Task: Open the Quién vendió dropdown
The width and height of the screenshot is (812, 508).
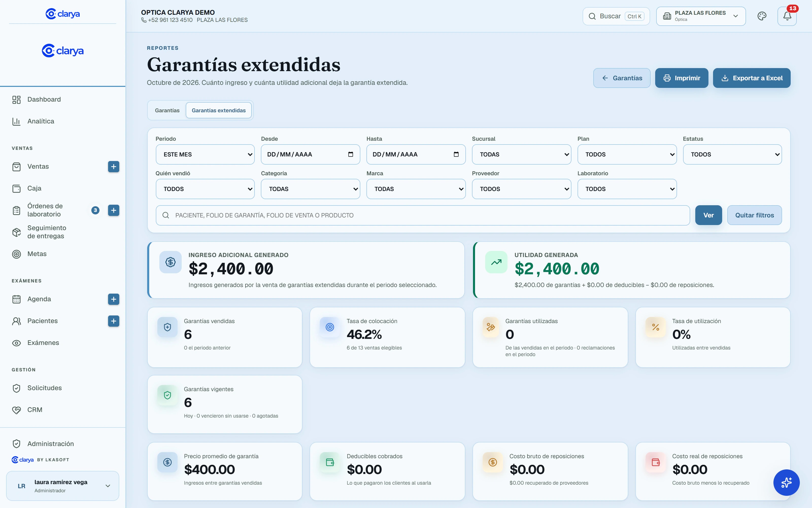Action: 205,189
